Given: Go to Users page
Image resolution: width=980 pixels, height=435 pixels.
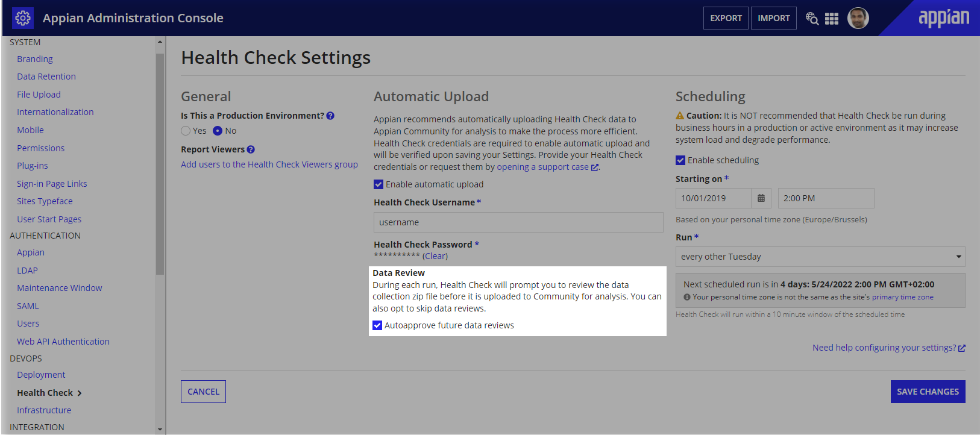Looking at the screenshot, I should click(x=28, y=324).
